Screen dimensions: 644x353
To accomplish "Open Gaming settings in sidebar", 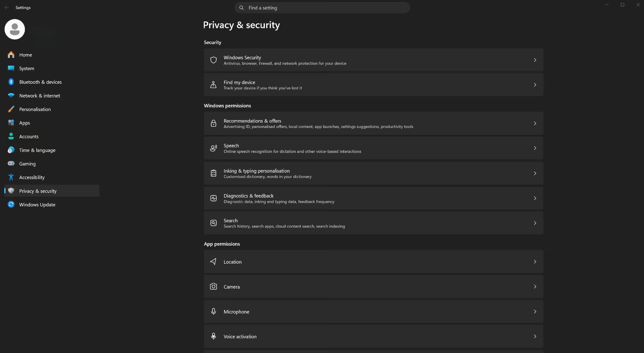I will click(52, 164).
